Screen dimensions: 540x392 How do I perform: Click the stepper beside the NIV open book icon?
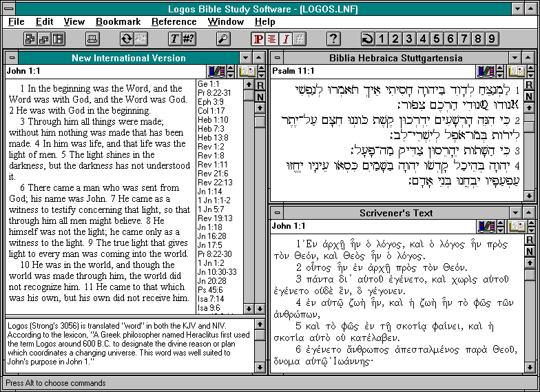tap(262, 72)
